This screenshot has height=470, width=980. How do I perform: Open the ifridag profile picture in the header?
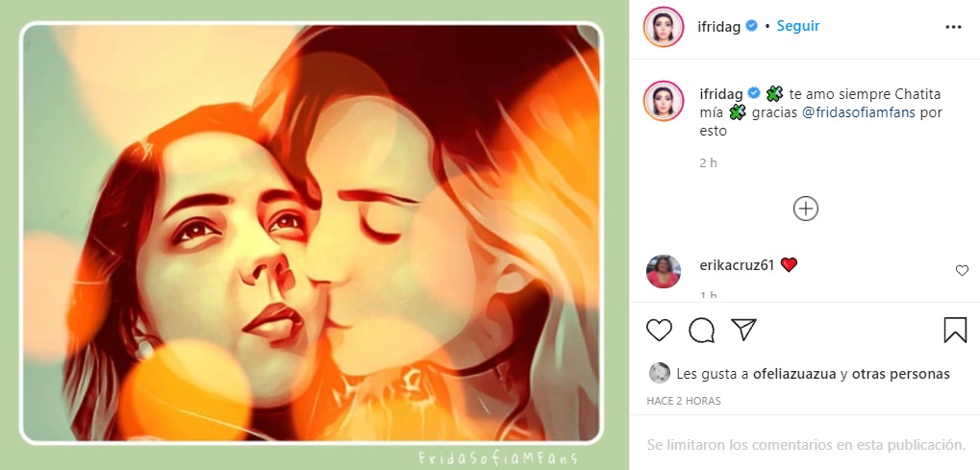(664, 27)
